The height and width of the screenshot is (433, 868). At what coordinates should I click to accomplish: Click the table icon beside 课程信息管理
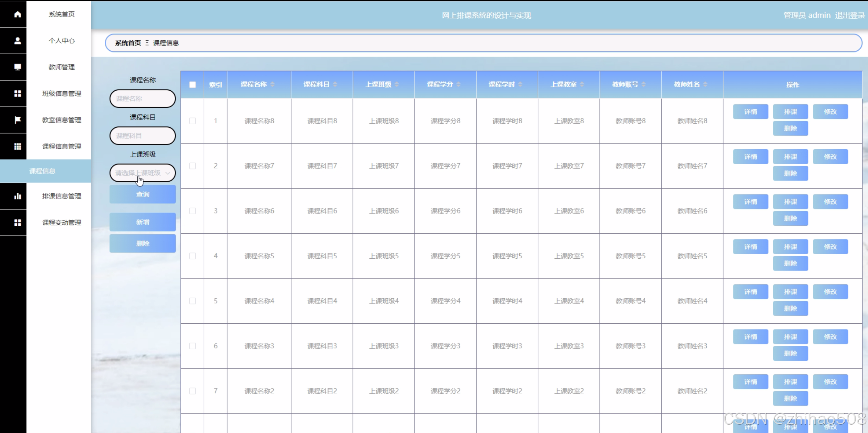(17, 146)
